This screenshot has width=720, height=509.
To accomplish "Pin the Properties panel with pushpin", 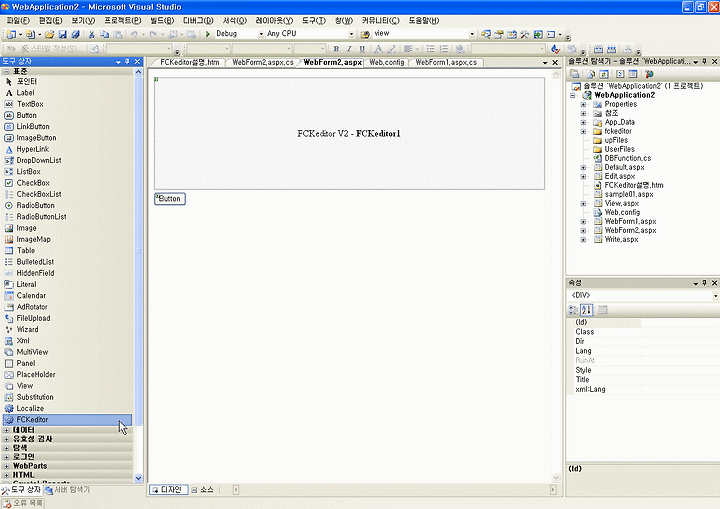I will (x=704, y=283).
